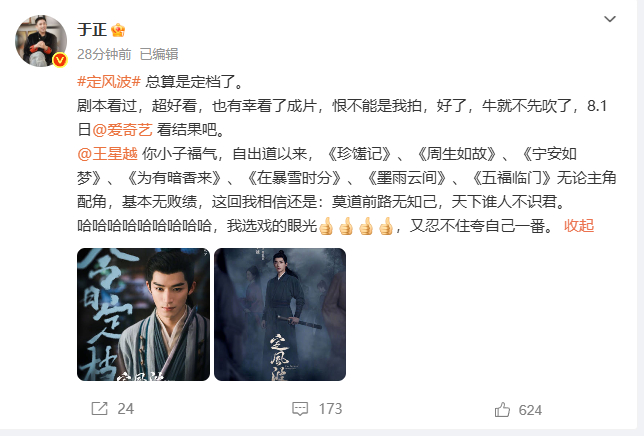This screenshot has width=644, height=436.
Task: Click the like count 624
Action: pyautogui.click(x=530, y=410)
